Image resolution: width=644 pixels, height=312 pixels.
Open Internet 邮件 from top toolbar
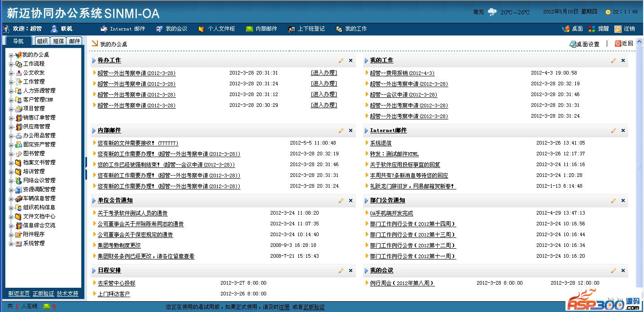pyautogui.click(x=123, y=29)
